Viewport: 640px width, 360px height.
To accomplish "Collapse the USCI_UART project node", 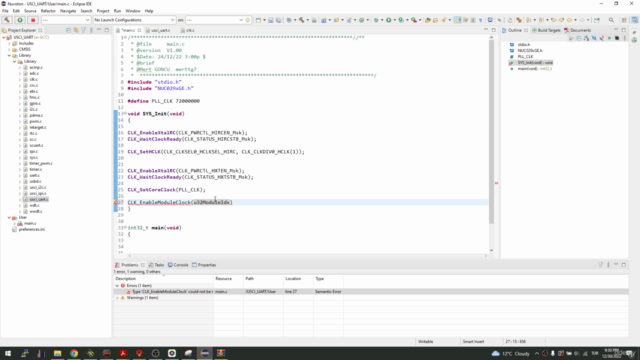I will [x=4, y=37].
